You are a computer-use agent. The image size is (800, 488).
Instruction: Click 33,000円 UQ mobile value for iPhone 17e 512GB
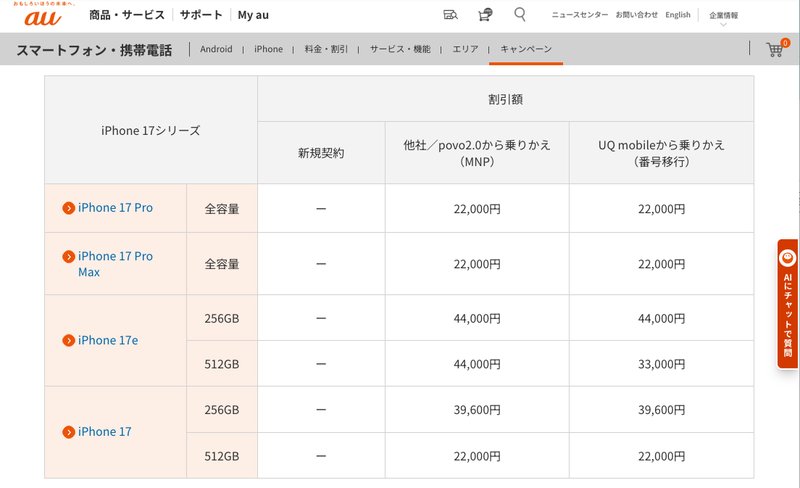[x=661, y=364]
